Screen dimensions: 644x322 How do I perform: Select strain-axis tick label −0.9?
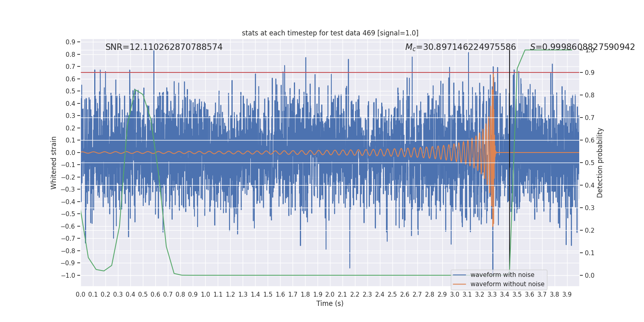(68, 263)
